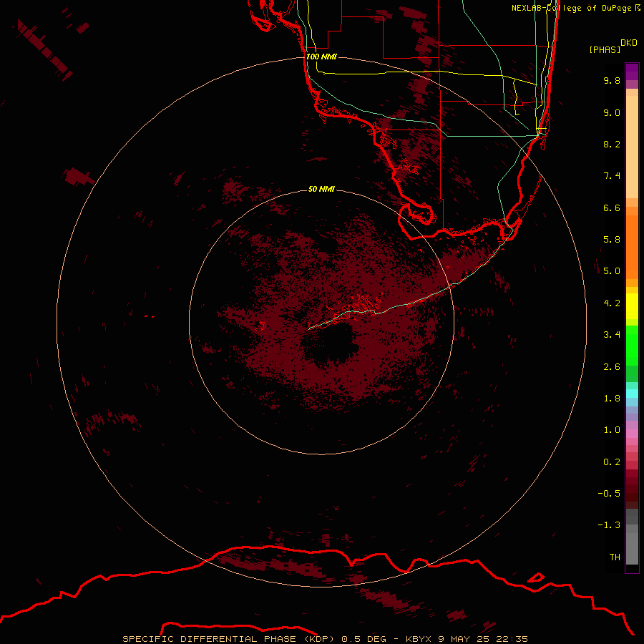Pick the gray TH swatch at color bar bottom
This screenshot has width=644, height=644.
click(632, 549)
